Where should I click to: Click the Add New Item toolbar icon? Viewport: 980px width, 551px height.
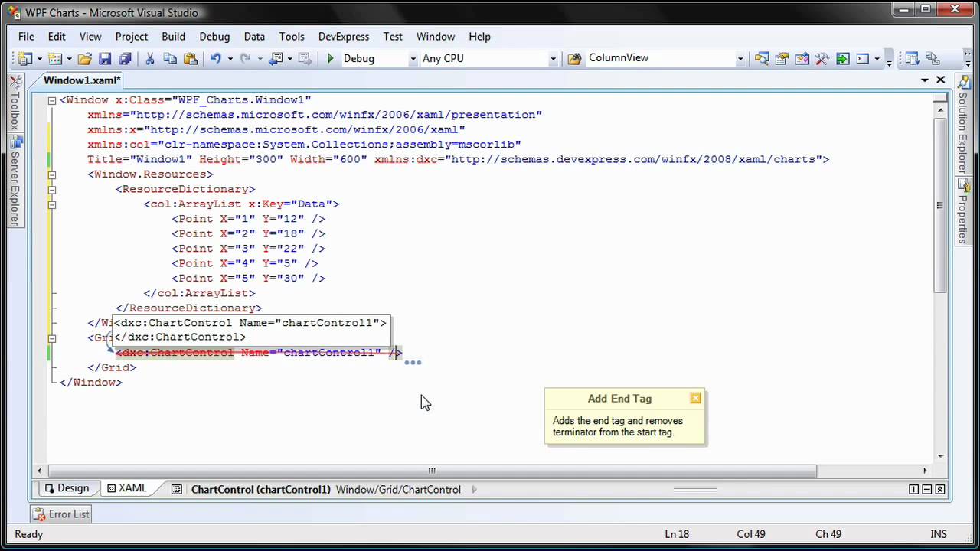click(55, 58)
